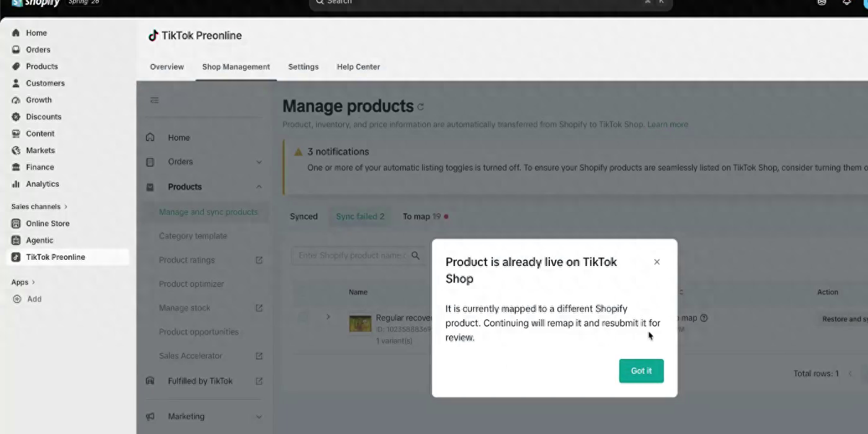Open the Finance section

[x=40, y=167]
